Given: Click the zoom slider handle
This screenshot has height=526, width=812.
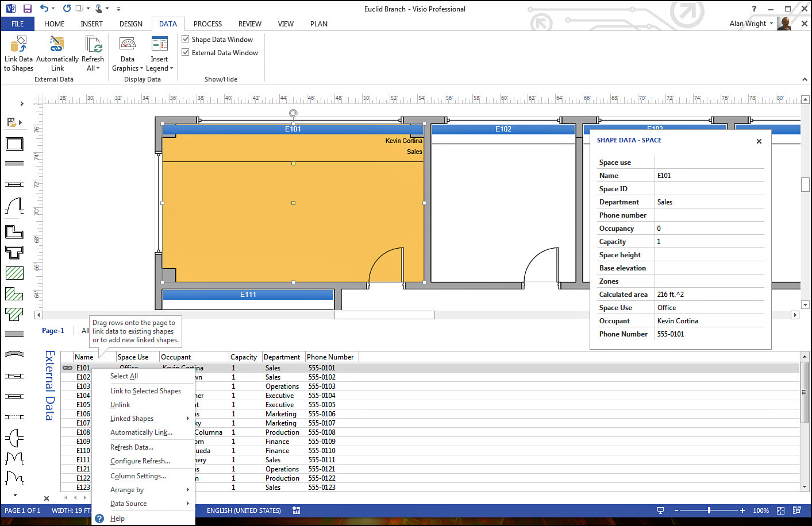Looking at the screenshot, I should pyautogui.click(x=709, y=510).
